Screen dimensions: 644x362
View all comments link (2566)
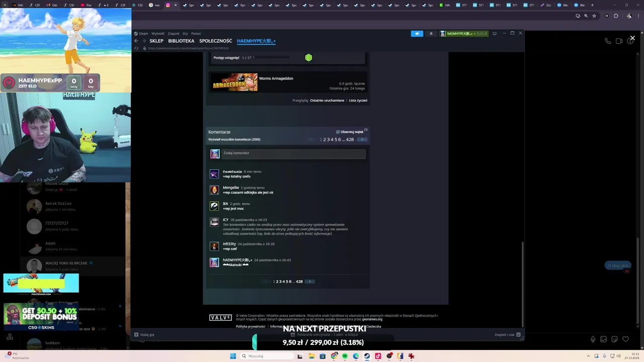click(234, 139)
